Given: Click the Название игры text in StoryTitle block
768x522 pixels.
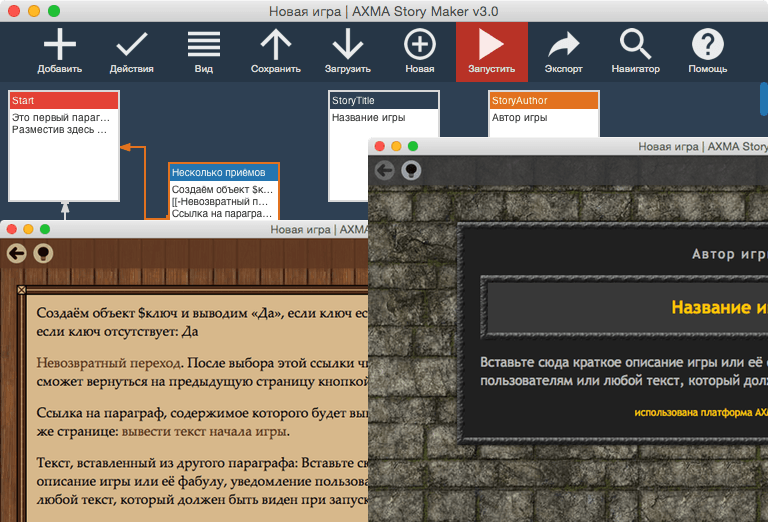Looking at the screenshot, I should (368, 118).
